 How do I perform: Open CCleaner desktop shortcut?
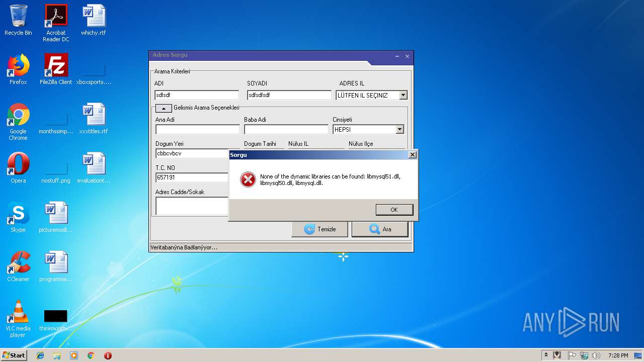click(x=18, y=266)
